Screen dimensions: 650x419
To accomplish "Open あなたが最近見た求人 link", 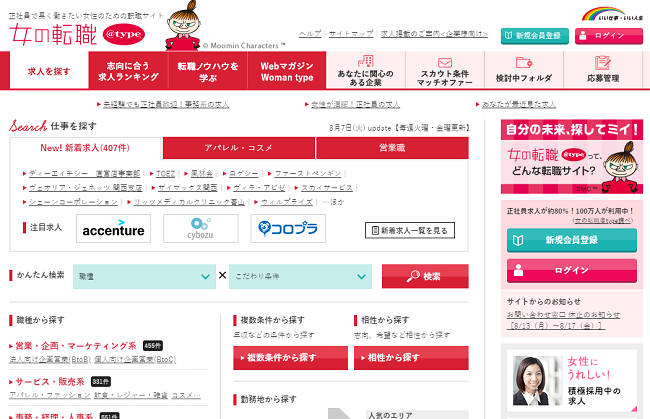I will tap(519, 104).
